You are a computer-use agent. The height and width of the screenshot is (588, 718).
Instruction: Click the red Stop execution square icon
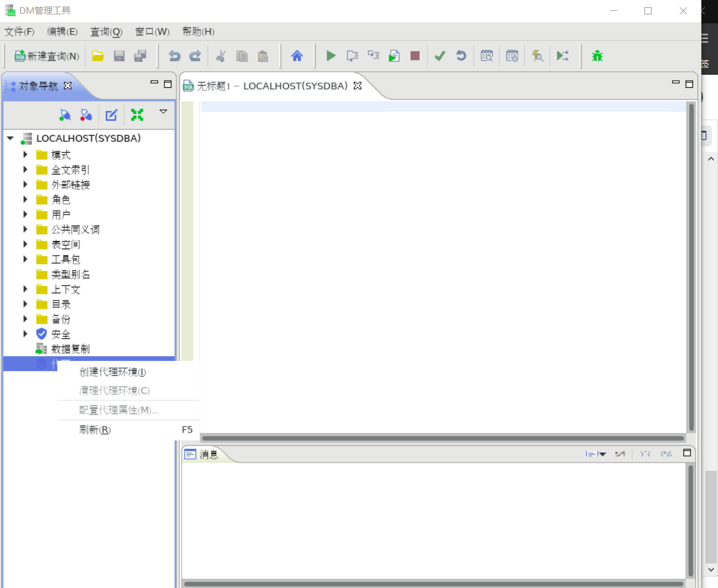pos(415,56)
